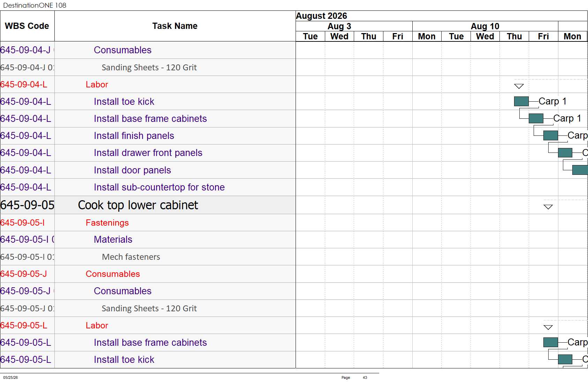Select the Install drawer front panels Gantt bar
Screen dimensions: 588x382
(x=565, y=153)
